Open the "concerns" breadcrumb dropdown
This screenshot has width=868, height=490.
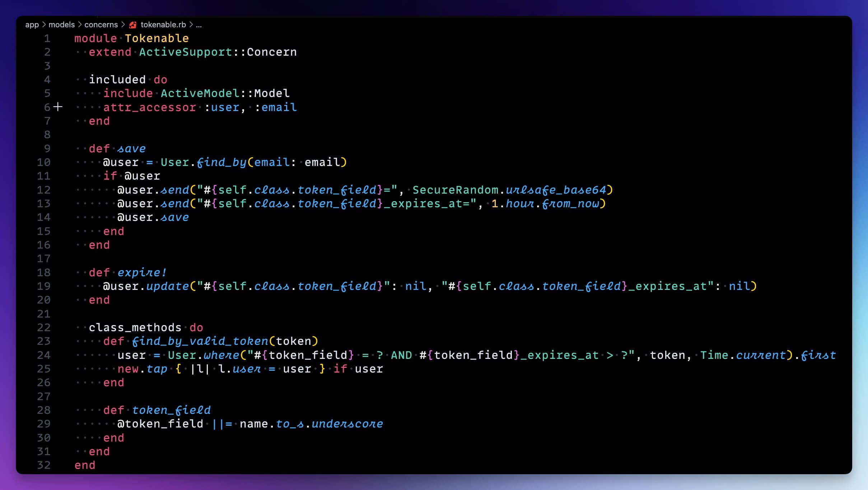click(101, 24)
